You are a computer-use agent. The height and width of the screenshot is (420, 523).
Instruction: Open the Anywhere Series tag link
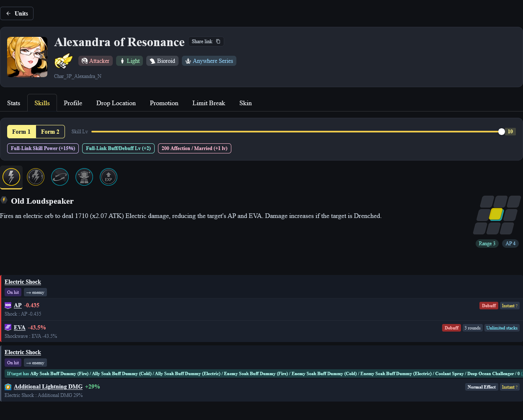209,61
